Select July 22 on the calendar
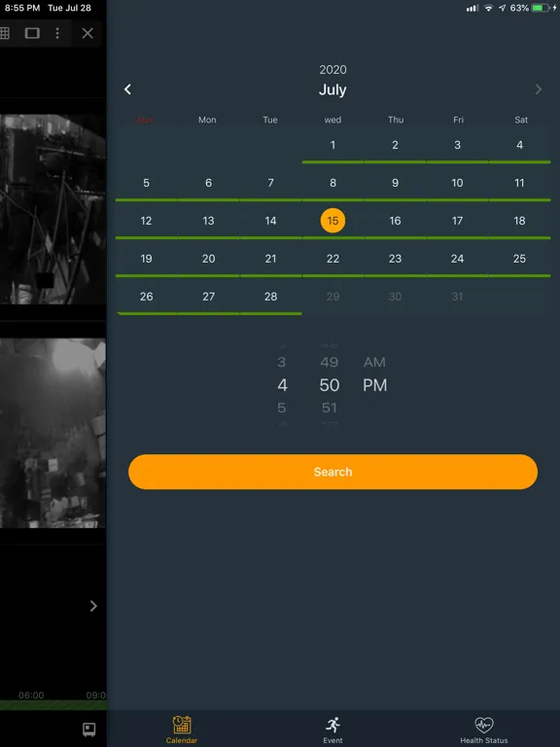560x747 pixels. click(332, 259)
